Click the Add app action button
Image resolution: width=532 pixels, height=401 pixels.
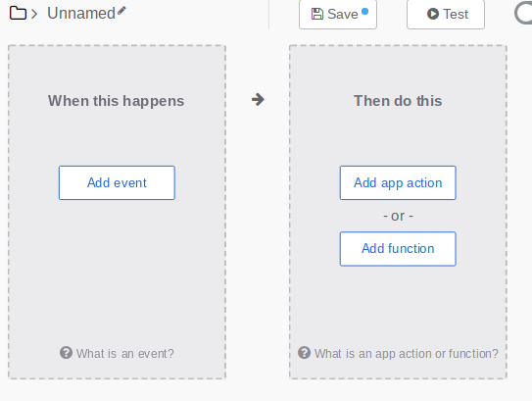pos(398,182)
